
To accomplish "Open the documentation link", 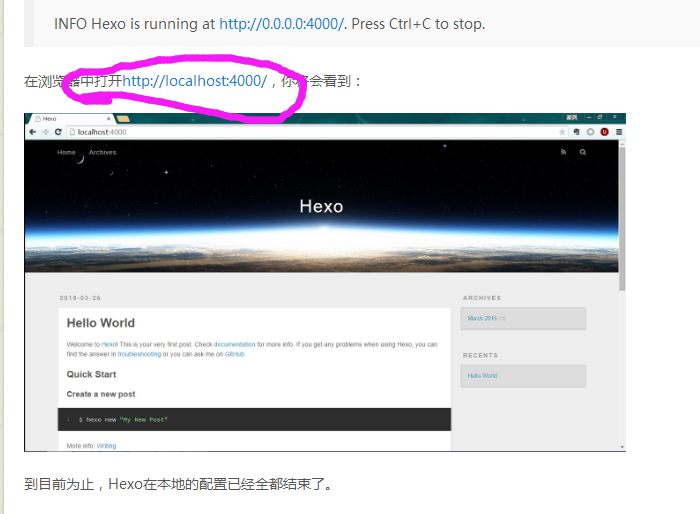I will [x=234, y=344].
